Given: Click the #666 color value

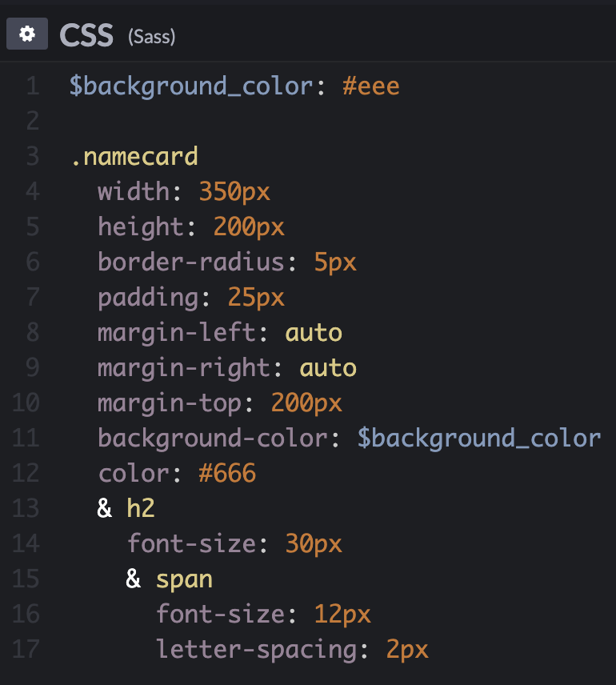Looking at the screenshot, I should click(x=227, y=473).
